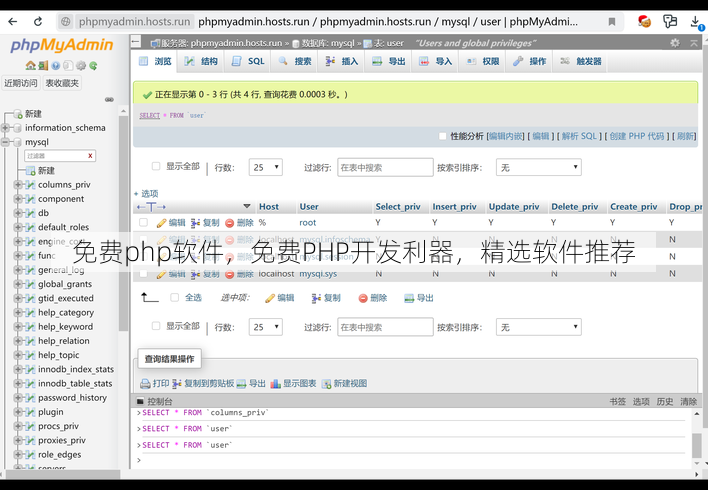708x490 pixels.
Task: Tick the lower Show all (显示全部) checkbox
Action: [156, 326]
